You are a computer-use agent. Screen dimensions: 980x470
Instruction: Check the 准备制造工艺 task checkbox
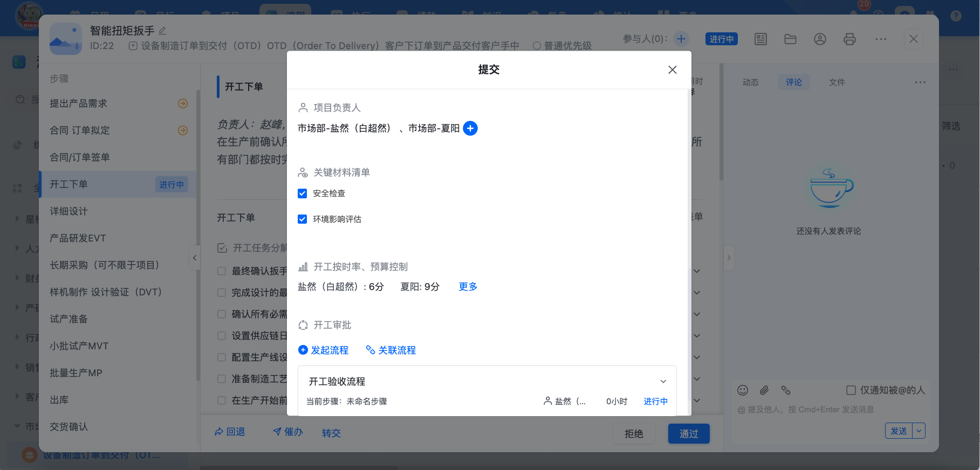point(222,379)
